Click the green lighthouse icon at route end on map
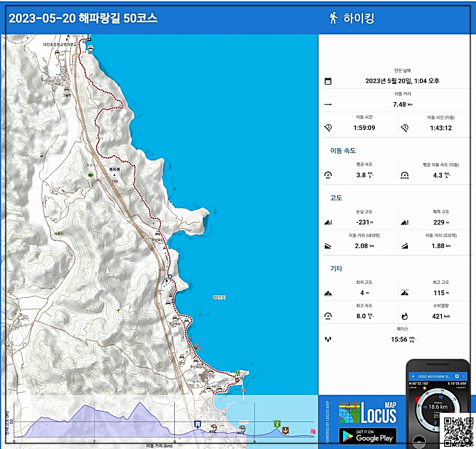 [238, 372]
